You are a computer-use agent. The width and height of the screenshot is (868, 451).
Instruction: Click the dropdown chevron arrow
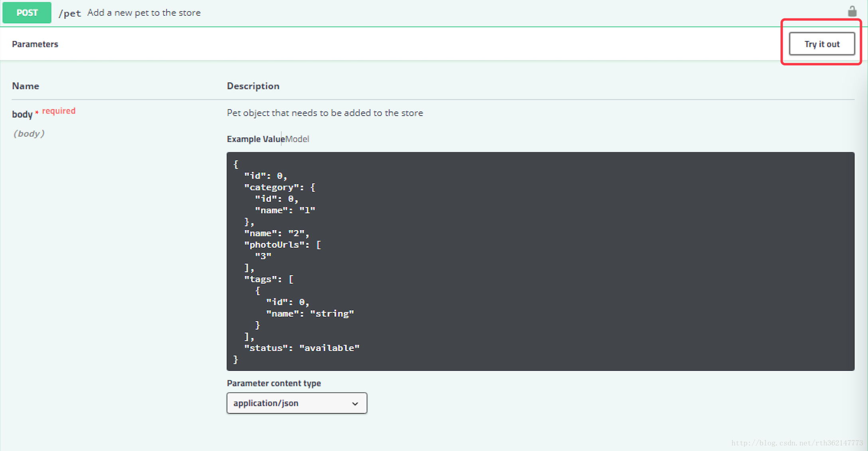355,404
